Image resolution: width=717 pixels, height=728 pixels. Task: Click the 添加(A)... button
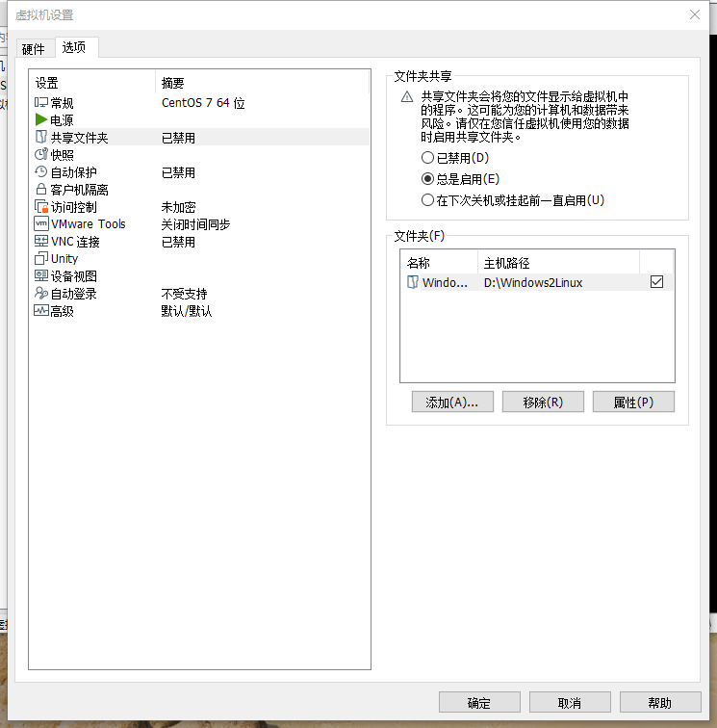click(x=452, y=403)
